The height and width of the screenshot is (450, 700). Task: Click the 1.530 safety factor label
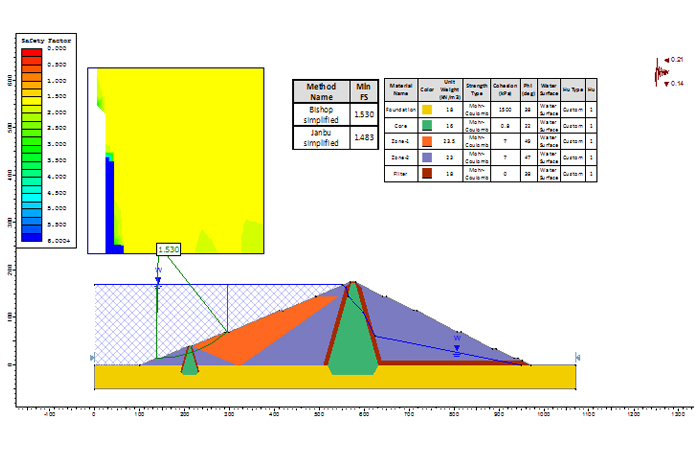168,248
